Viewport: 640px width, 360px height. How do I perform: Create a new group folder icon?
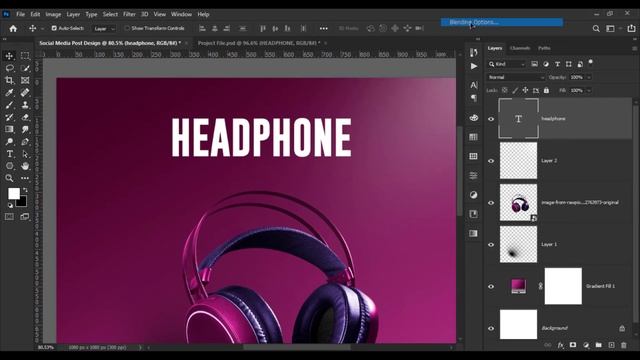598,345
